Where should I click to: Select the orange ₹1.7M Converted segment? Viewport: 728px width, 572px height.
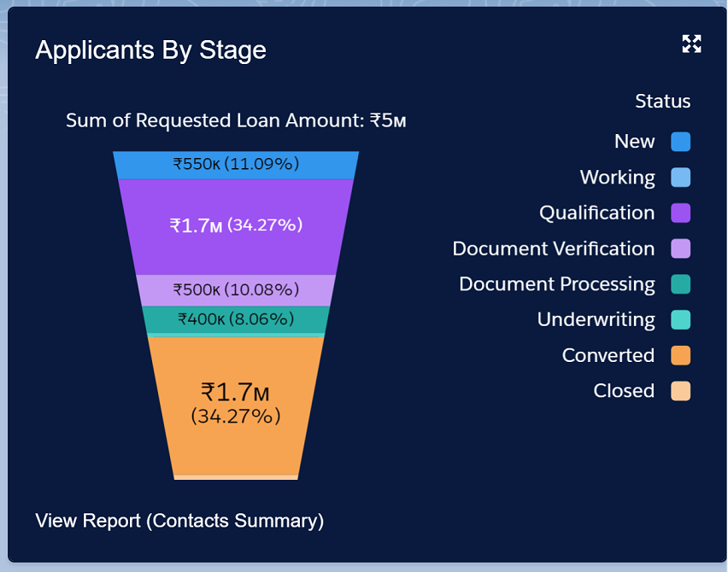(x=236, y=406)
